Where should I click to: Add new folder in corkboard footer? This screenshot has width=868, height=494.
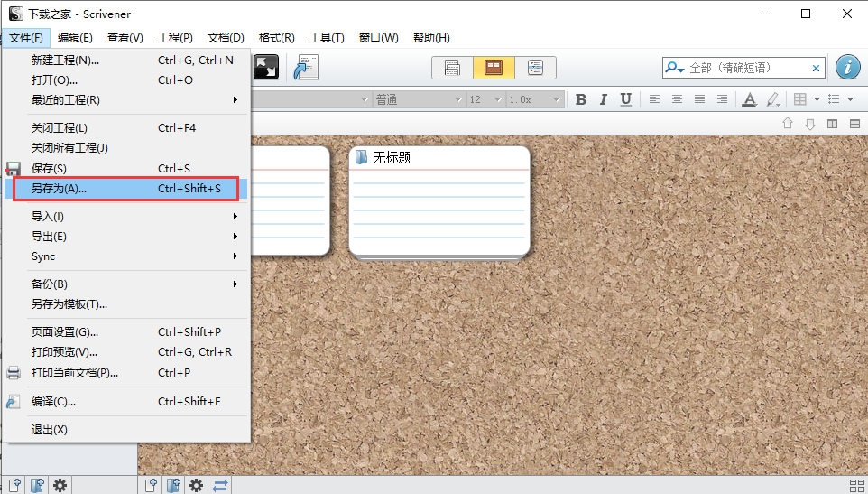pyautogui.click(x=173, y=486)
